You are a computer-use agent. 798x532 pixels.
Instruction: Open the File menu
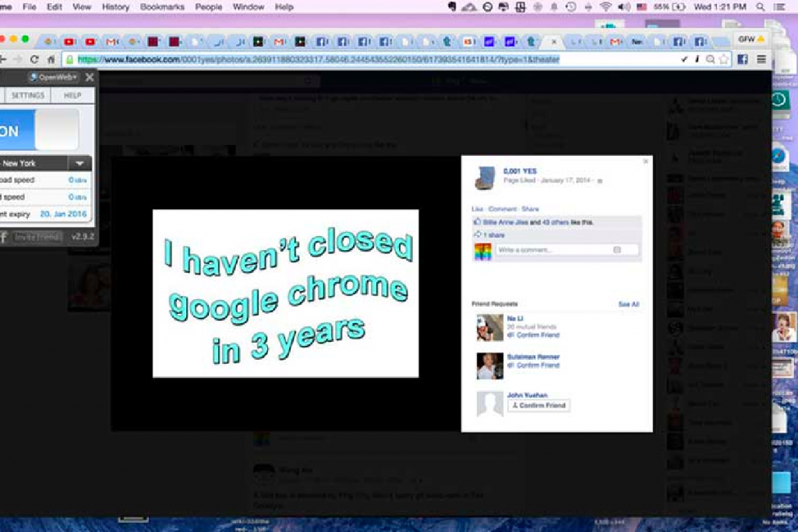[30, 7]
